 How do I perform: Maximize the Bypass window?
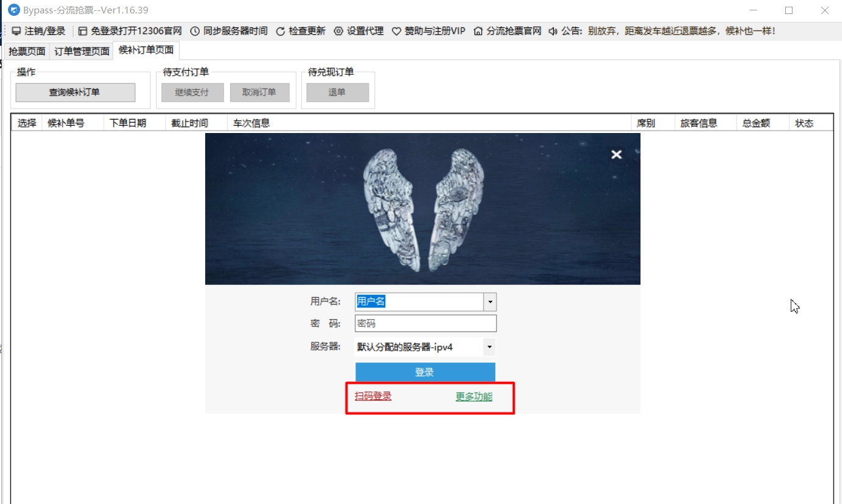click(789, 10)
